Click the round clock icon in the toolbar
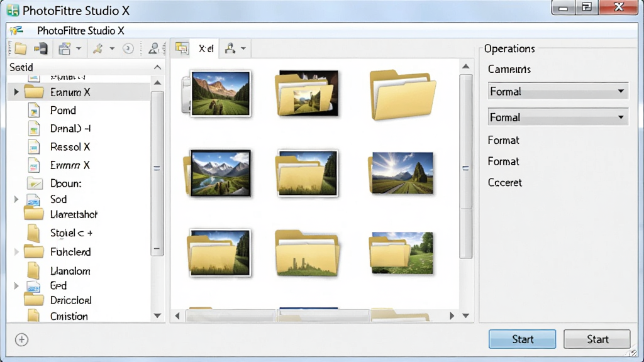The image size is (644, 362). [128, 49]
